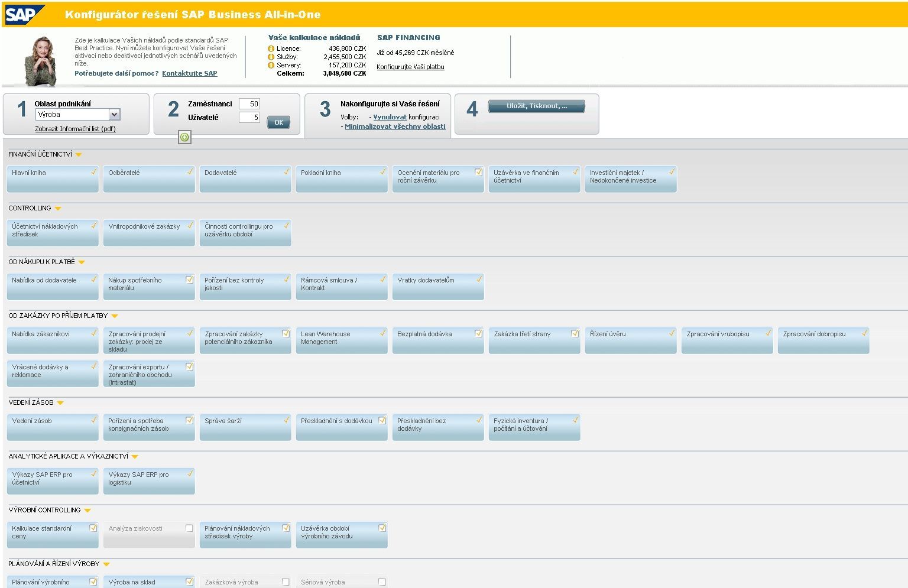Screen dimensions: 908x588
Task: Click the info icon next to Licence
Action: click(271, 48)
